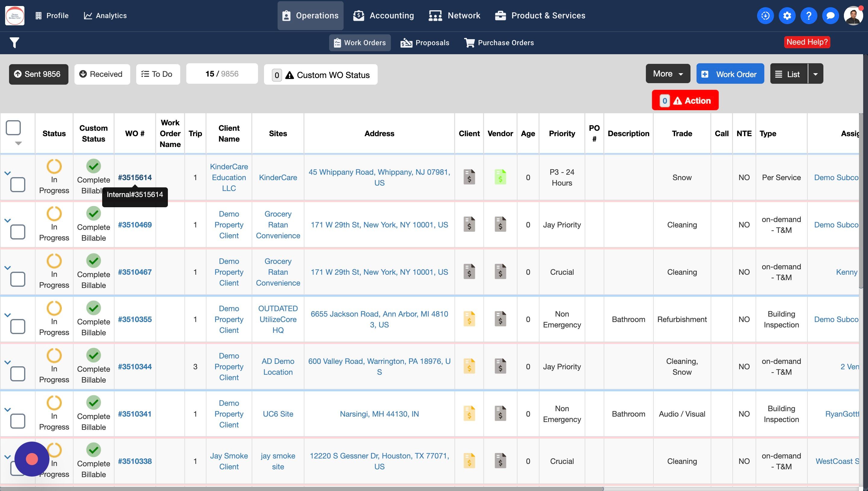The height and width of the screenshot is (491, 868).
Task: Click green vendor invoice icon for #3515614
Action: tap(500, 177)
